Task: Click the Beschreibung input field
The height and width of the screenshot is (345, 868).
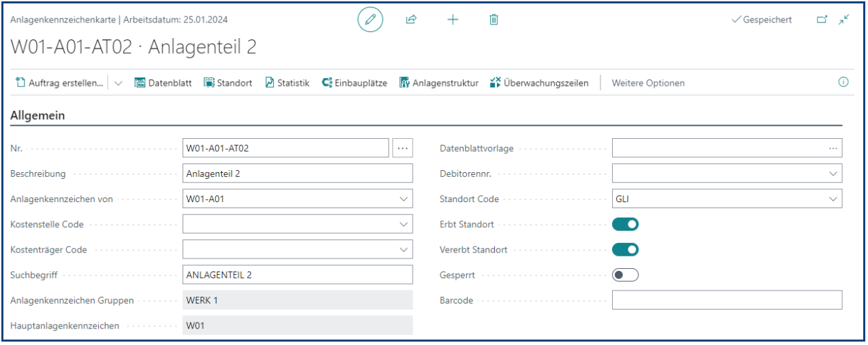Action: [x=298, y=174]
